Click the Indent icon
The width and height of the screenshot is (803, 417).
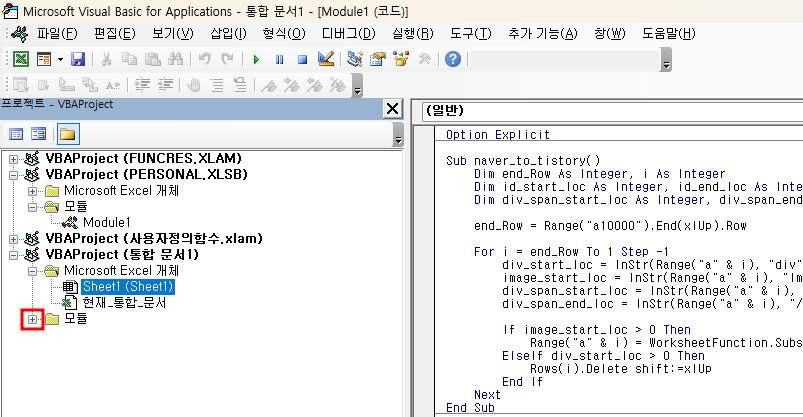click(x=142, y=85)
